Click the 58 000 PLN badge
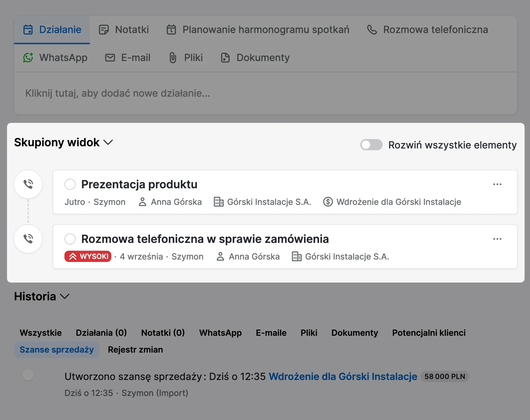 point(445,376)
